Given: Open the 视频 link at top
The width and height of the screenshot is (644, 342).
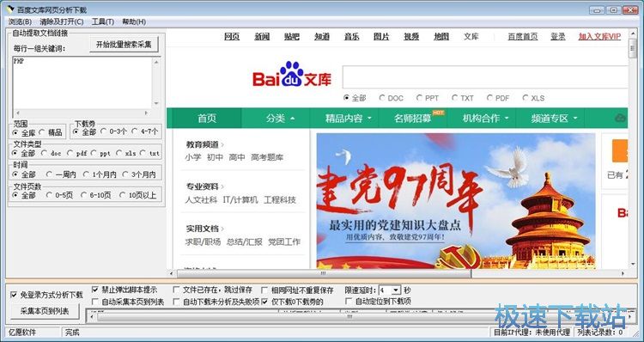Looking at the screenshot, I should (411, 37).
